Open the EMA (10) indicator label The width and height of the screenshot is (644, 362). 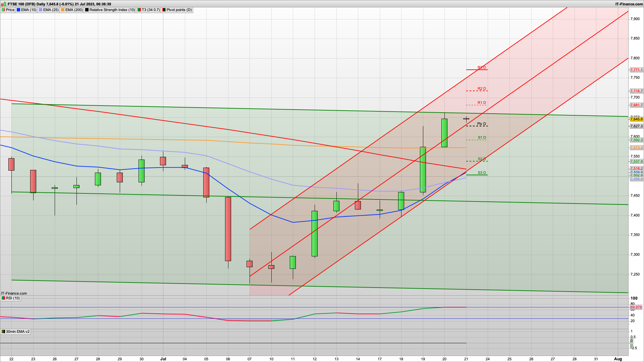[29, 10]
